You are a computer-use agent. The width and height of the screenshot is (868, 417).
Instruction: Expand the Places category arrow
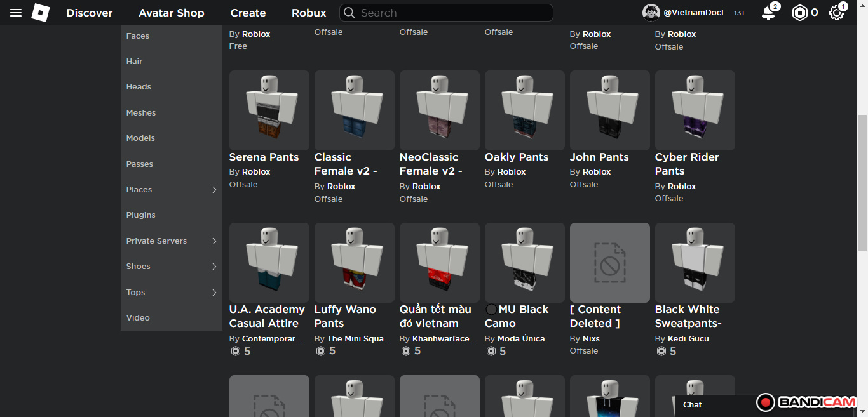pyautogui.click(x=214, y=190)
